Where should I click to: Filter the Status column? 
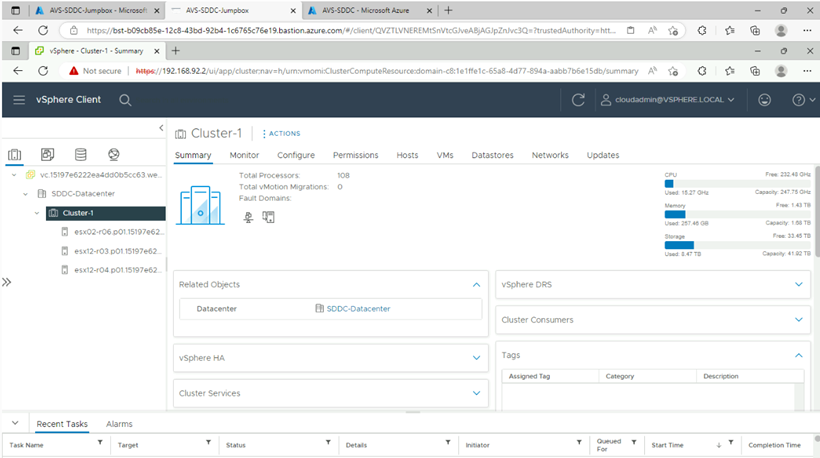328,442
